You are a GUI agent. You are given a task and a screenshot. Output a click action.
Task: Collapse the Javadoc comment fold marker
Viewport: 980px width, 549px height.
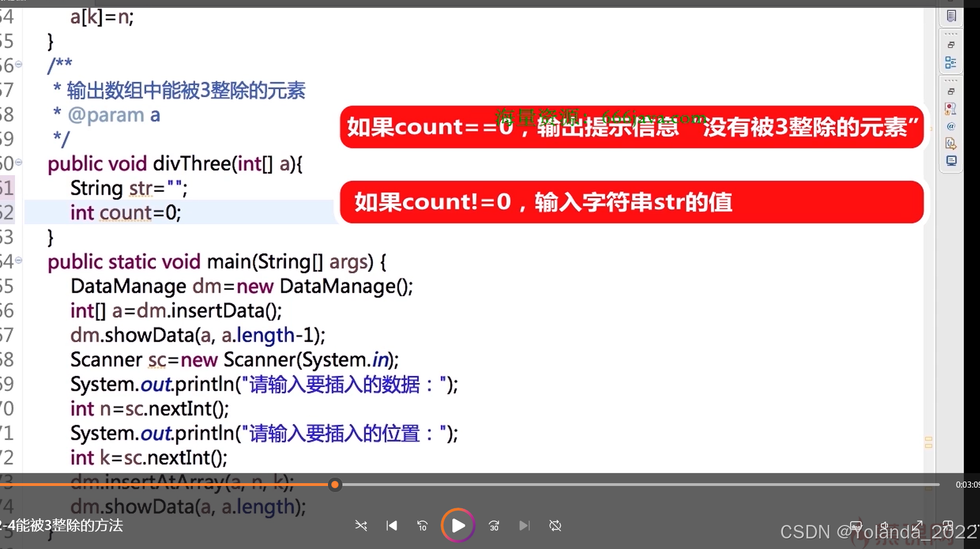pos(18,65)
